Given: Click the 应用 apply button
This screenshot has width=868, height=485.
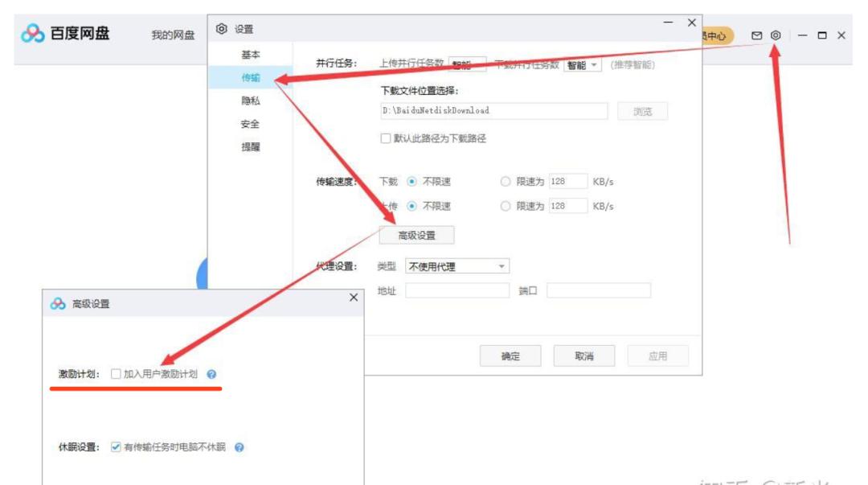Looking at the screenshot, I should point(658,356).
